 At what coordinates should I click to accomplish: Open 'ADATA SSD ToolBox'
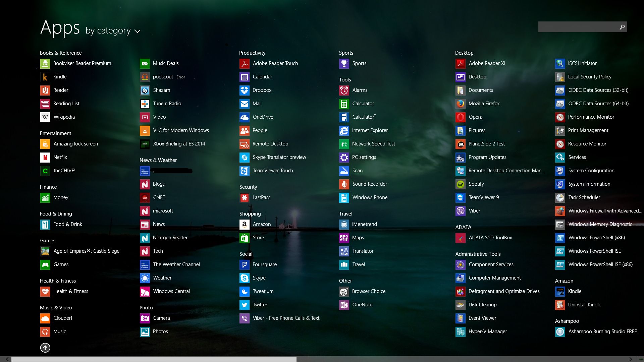click(x=484, y=238)
